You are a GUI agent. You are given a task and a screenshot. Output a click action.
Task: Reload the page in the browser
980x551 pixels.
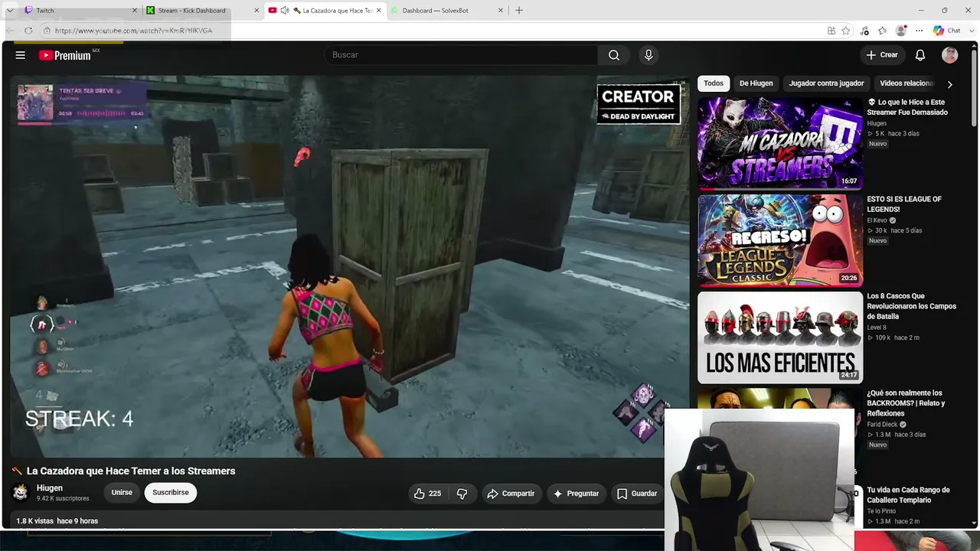28,31
